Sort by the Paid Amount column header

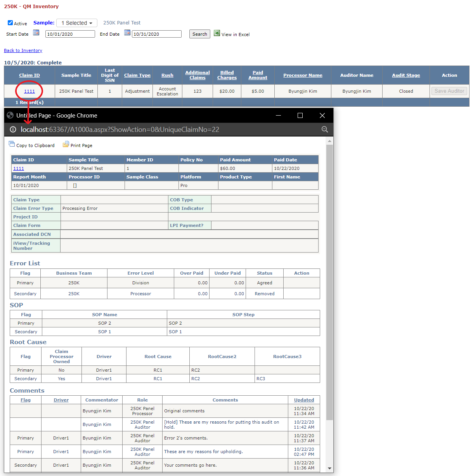click(x=258, y=75)
